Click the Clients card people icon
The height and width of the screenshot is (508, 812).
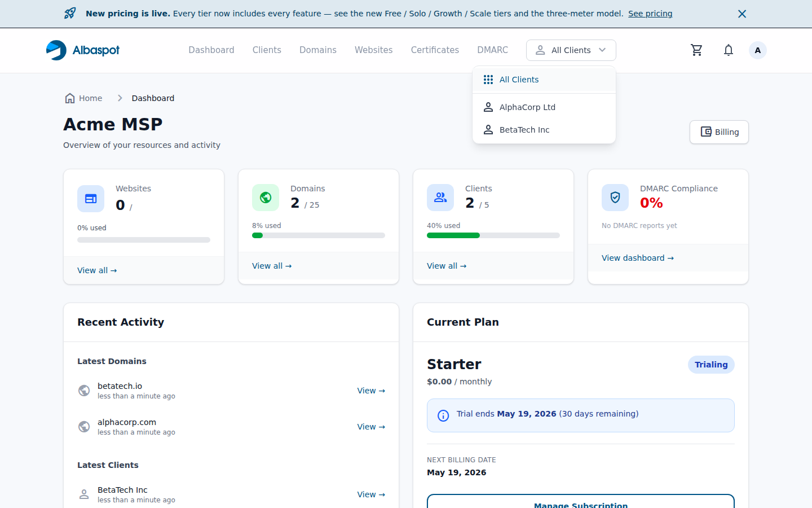pyautogui.click(x=440, y=198)
